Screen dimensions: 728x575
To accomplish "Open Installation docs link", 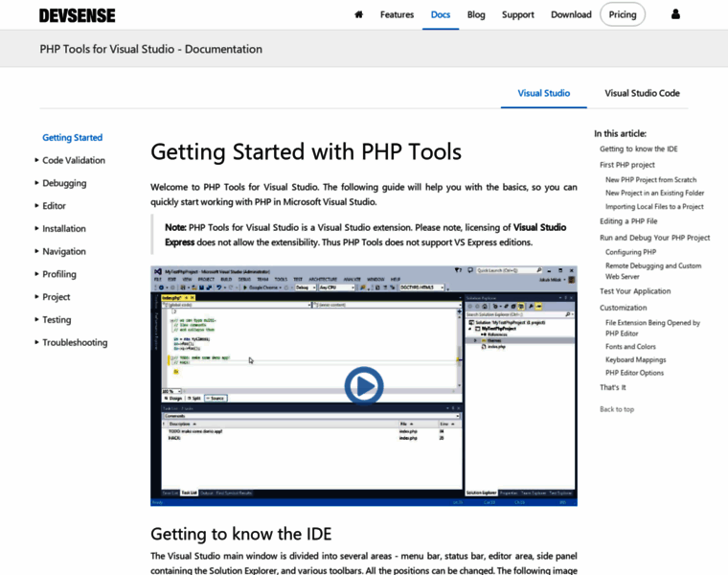I will point(64,228).
